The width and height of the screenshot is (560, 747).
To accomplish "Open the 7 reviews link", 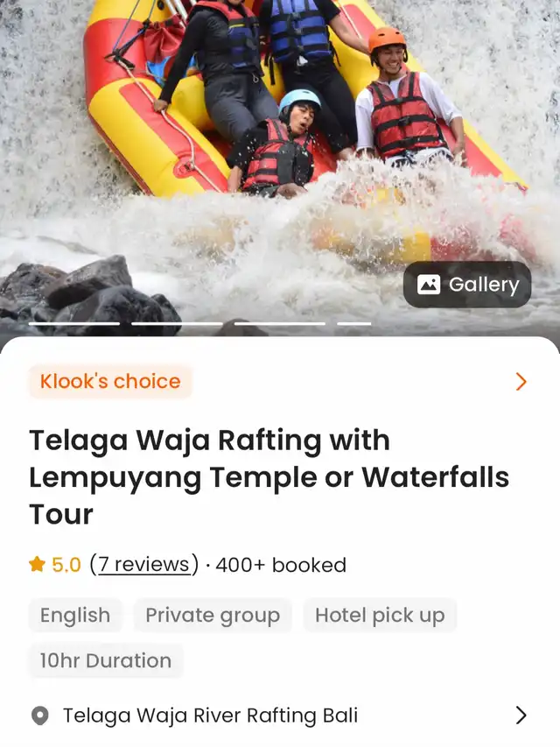I will pyautogui.click(x=144, y=565).
